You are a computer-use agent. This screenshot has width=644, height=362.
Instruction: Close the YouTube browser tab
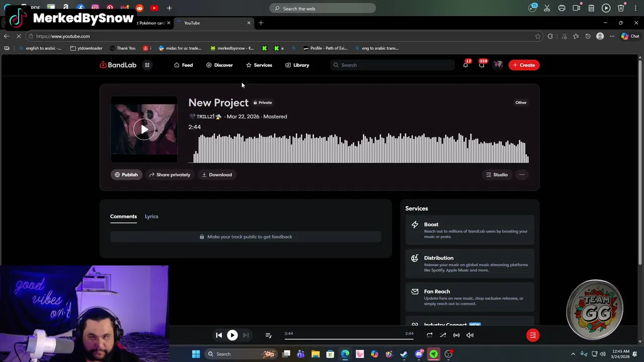(249, 23)
